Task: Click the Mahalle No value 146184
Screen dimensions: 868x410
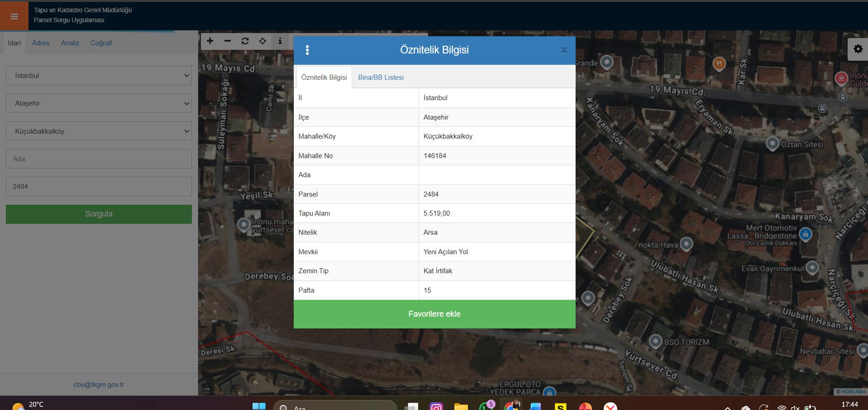Action: [x=435, y=156]
